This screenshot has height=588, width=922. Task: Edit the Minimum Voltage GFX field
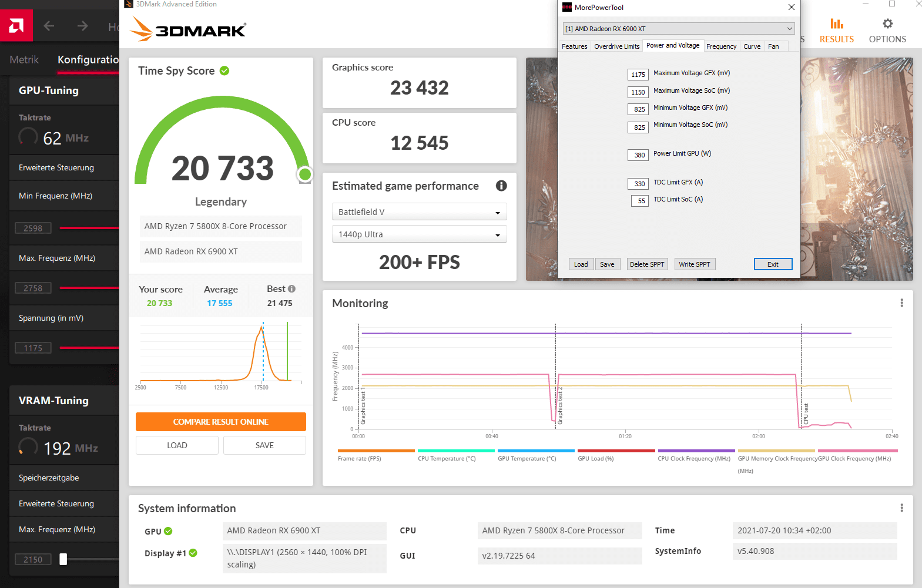click(638, 109)
